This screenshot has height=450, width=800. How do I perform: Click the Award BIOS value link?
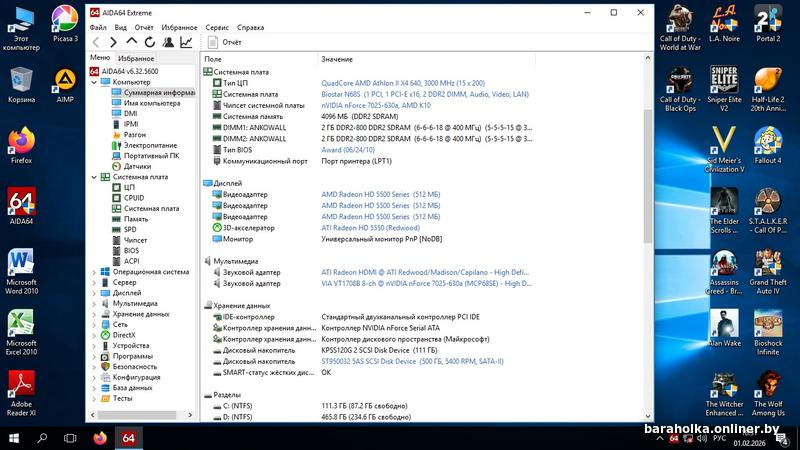[x=348, y=149]
